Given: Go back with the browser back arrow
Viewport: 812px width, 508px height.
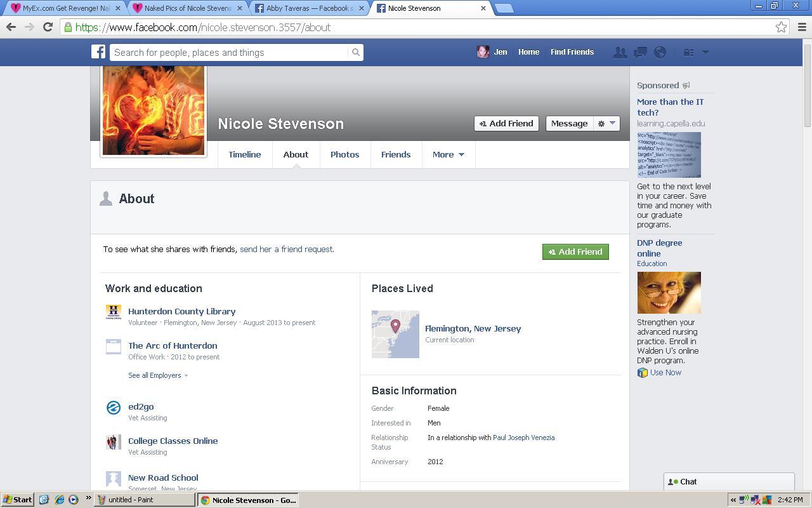Looking at the screenshot, I should tap(11, 27).
